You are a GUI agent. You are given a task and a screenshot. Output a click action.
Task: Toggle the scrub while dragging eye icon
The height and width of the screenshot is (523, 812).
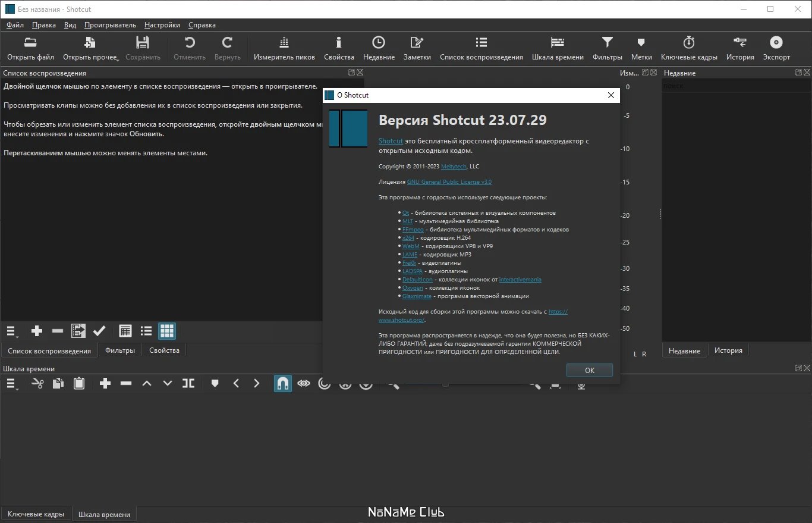pyautogui.click(x=304, y=384)
